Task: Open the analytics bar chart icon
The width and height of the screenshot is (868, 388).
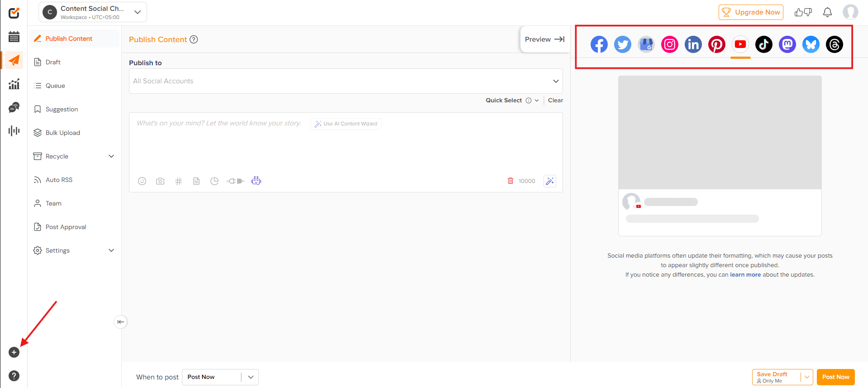Action: click(x=14, y=84)
